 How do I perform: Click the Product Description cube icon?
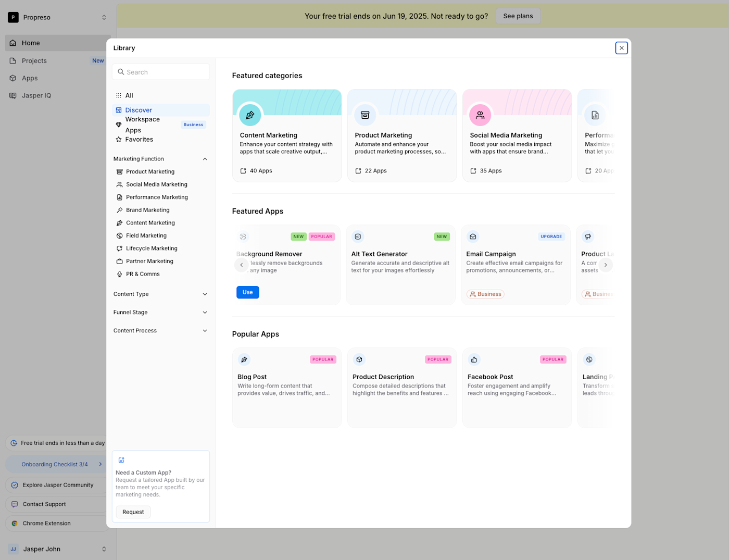point(359,359)
